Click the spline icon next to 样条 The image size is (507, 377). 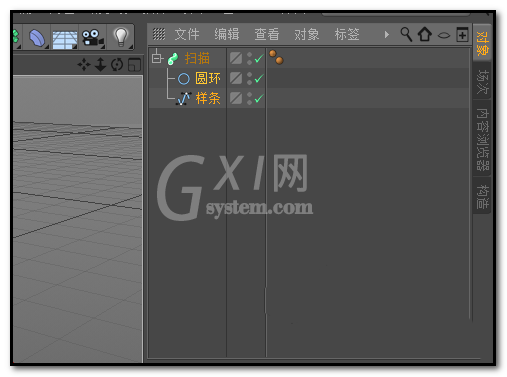tap(184, 99)
